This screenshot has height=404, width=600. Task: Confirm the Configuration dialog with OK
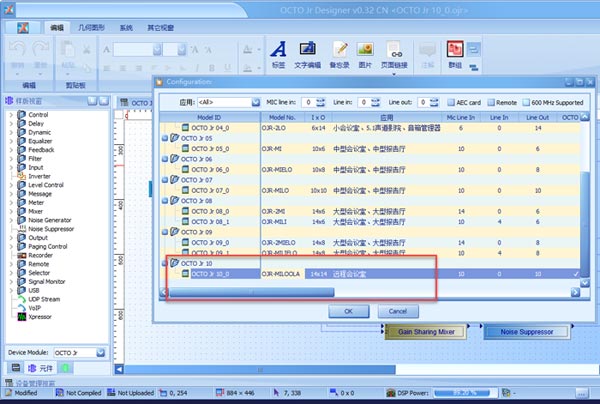pyautogui.click(x=349, y=311)
